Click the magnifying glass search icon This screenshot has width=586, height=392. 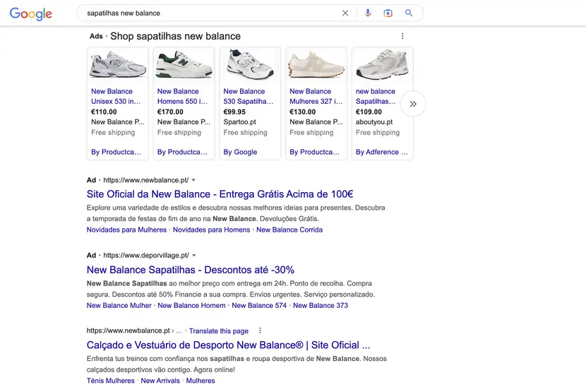(x=409, y=13)
